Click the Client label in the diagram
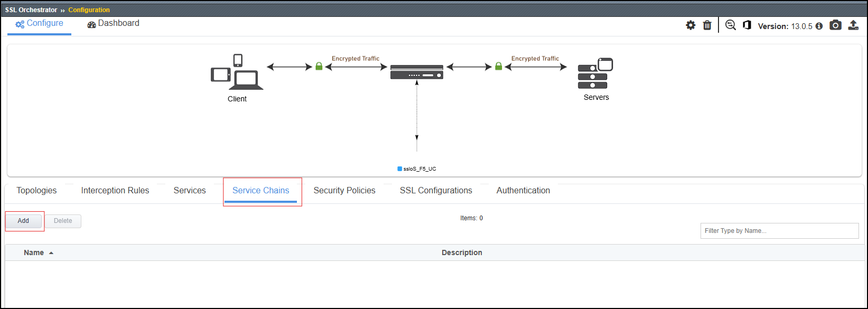 tap(237, 99)
